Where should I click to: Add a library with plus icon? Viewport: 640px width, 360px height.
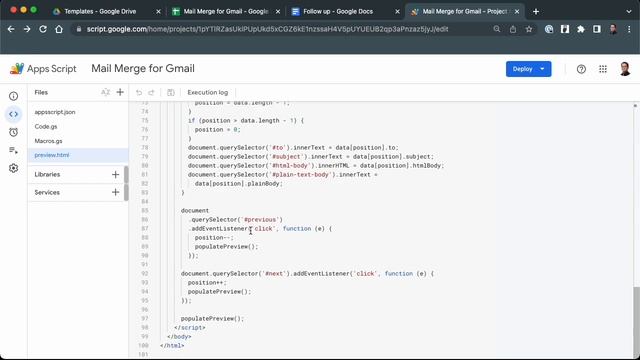pos(116,174)
